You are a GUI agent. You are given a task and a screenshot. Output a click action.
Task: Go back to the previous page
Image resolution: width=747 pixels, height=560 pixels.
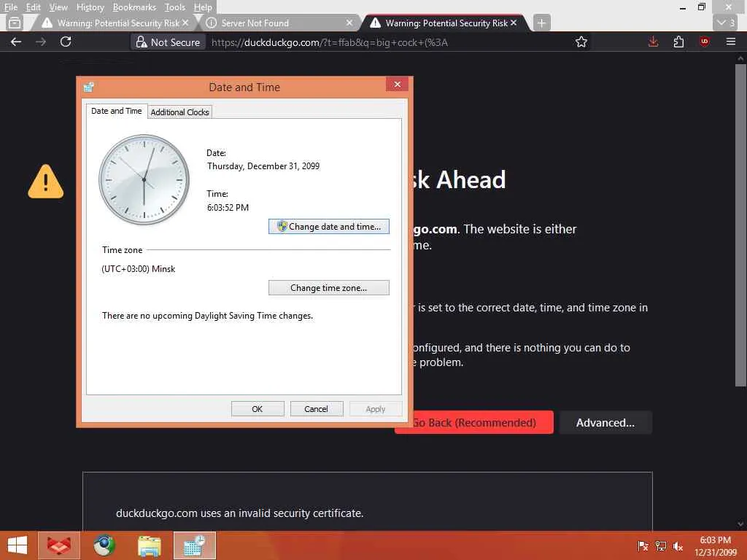pos(16,42)
